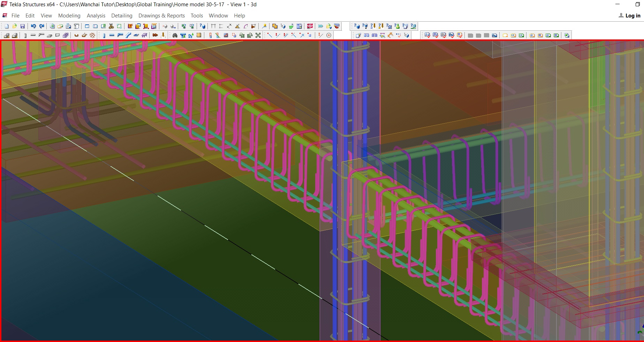Viewport: 644px width, 342px height.
Task: Click the Create bolts icon
Action: 155,35
